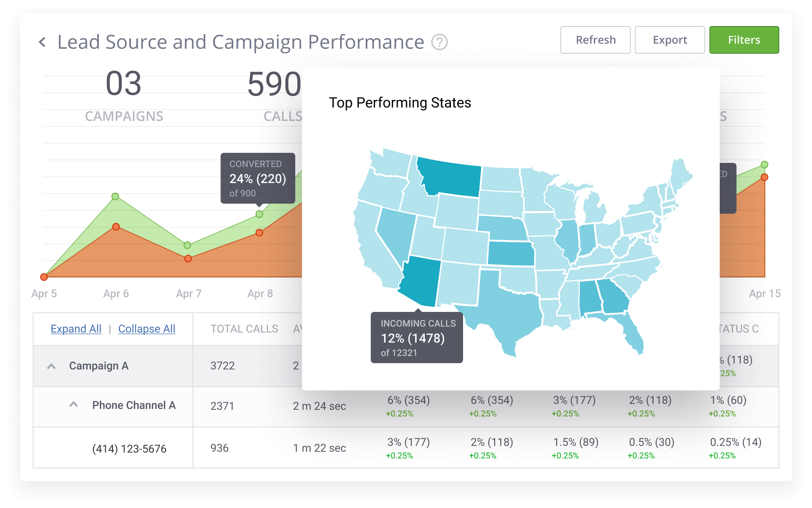Click the back arrow next to the page title
The width and height of the screenshot is (812, 508).
coord(42,42)
